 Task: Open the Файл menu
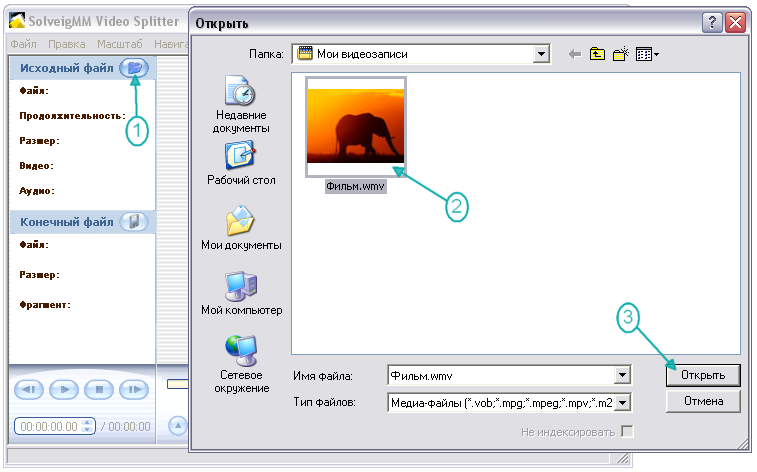[23, 44]
